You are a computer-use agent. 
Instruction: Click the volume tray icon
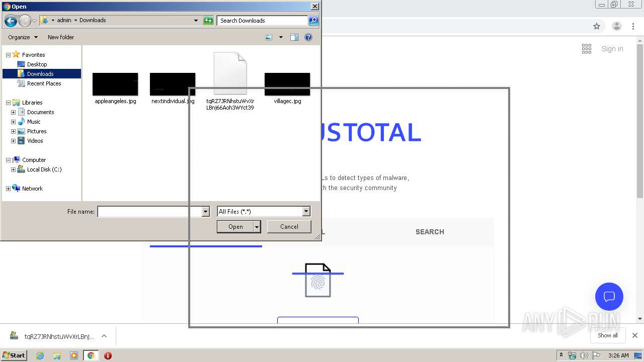(585, 355)
